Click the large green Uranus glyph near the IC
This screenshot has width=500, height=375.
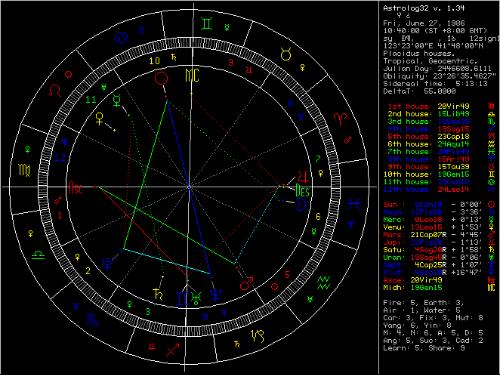click(x=197, y=298)
